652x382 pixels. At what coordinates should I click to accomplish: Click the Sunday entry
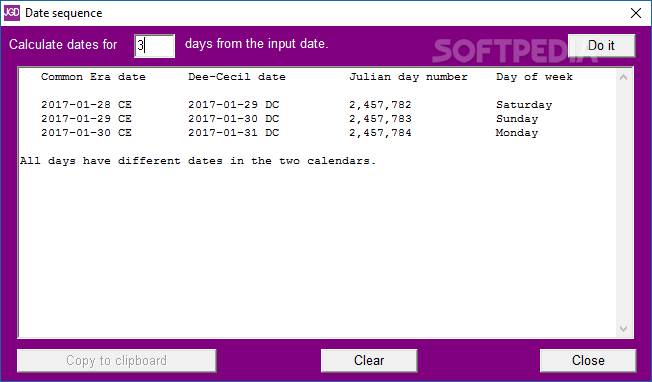[x=517, y=119]
